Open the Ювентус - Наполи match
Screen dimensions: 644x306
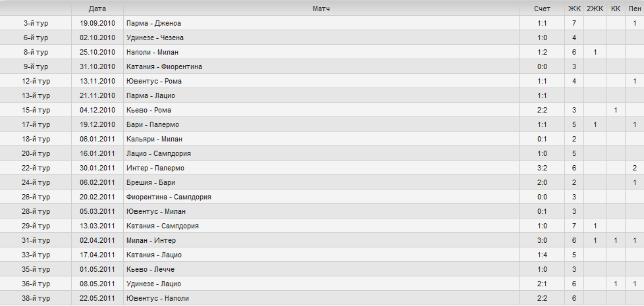[x=158, y=298]
